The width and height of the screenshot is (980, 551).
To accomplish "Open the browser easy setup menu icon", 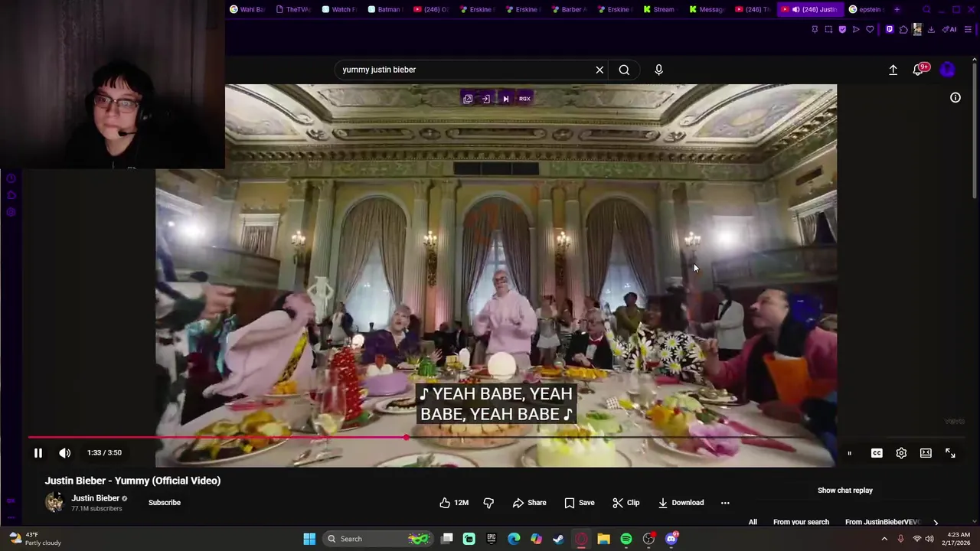I will click(968, 29).
